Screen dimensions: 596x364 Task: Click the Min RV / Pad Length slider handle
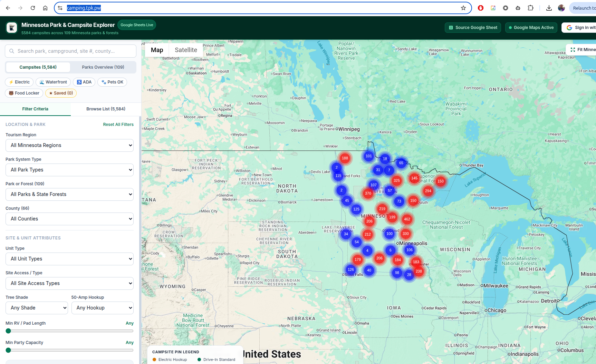click(8, 331)
